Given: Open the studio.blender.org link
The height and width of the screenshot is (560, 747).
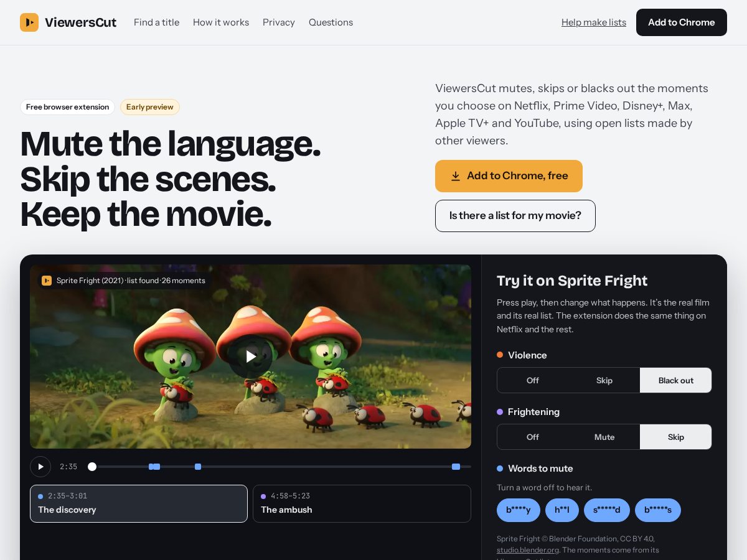Looking at the screenshot, I should [x=528, y=550].
